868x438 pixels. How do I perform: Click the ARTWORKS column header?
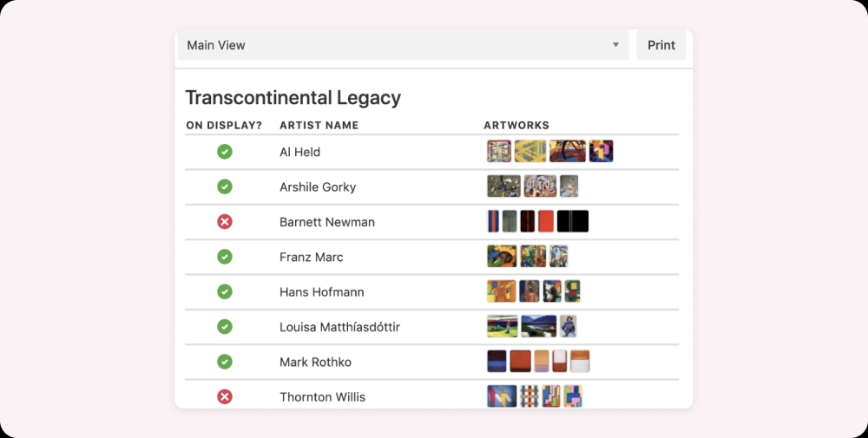pyautogui.click(x=516, y=125)
